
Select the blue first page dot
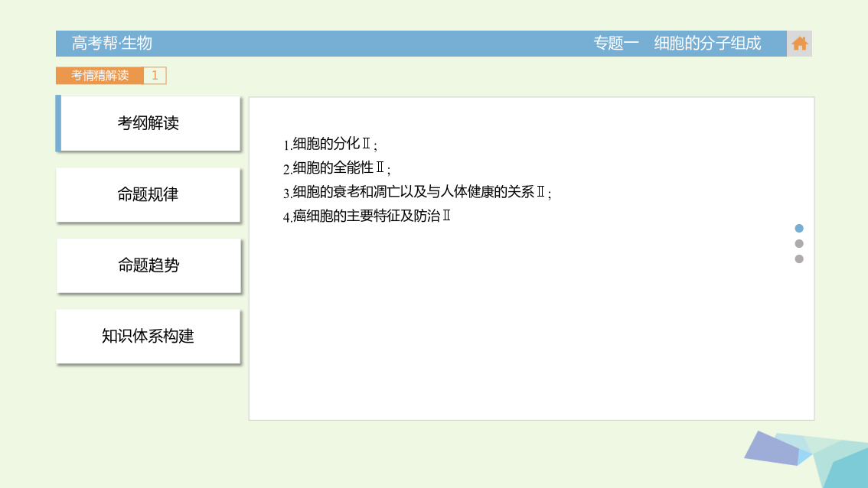pyautogui.click(x=799, y=228)
